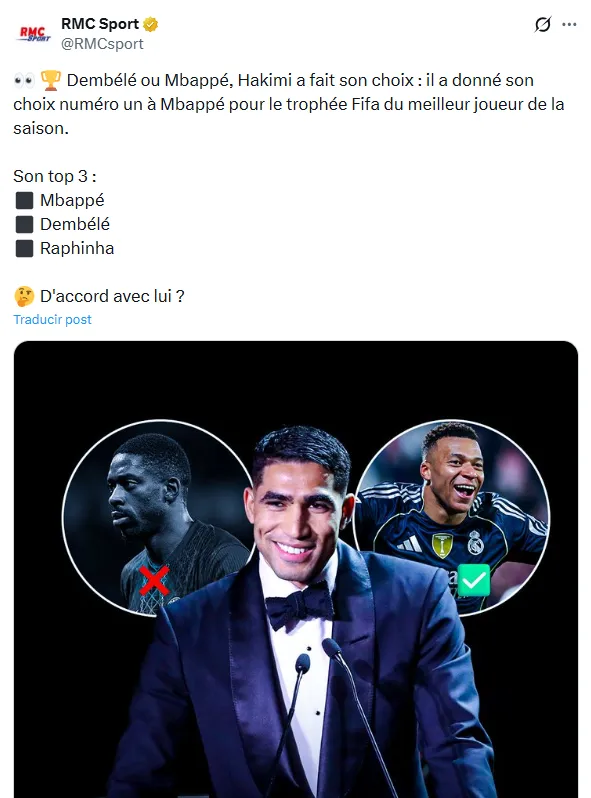
Task: Select the number square beside Mbappé
Action: click(24, 201)
